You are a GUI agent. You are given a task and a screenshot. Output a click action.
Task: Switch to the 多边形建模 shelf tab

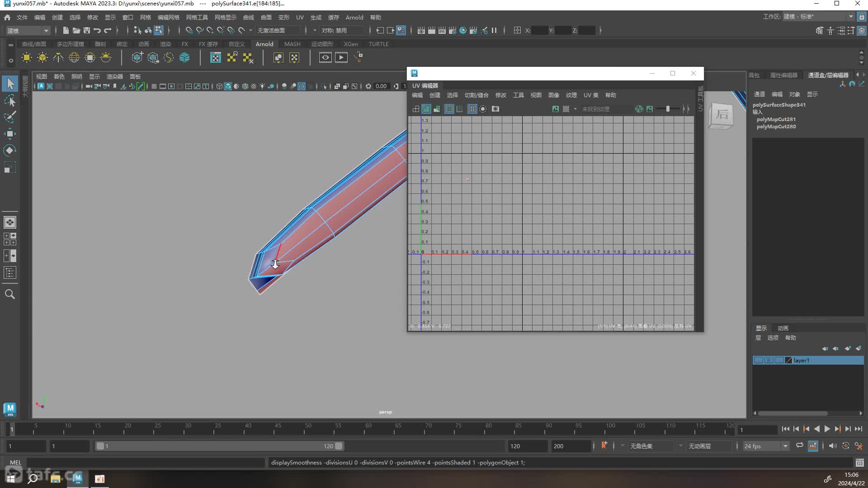point(71,44)
